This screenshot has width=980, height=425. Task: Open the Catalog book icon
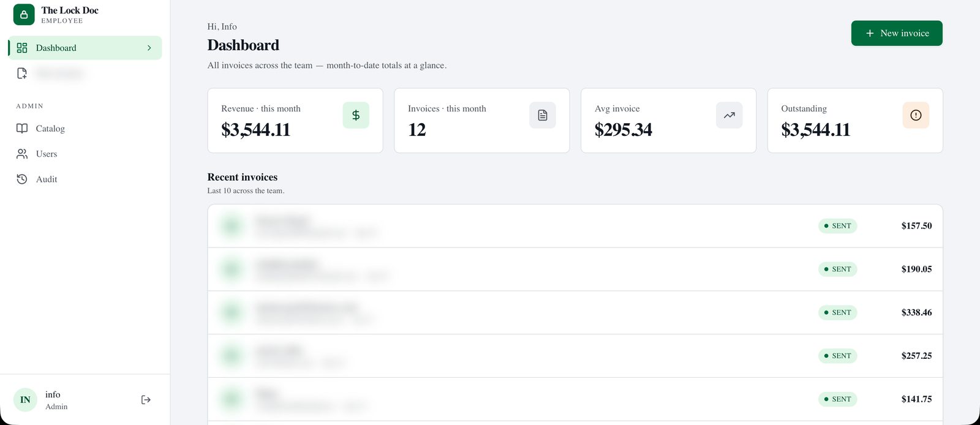[22, 129]
